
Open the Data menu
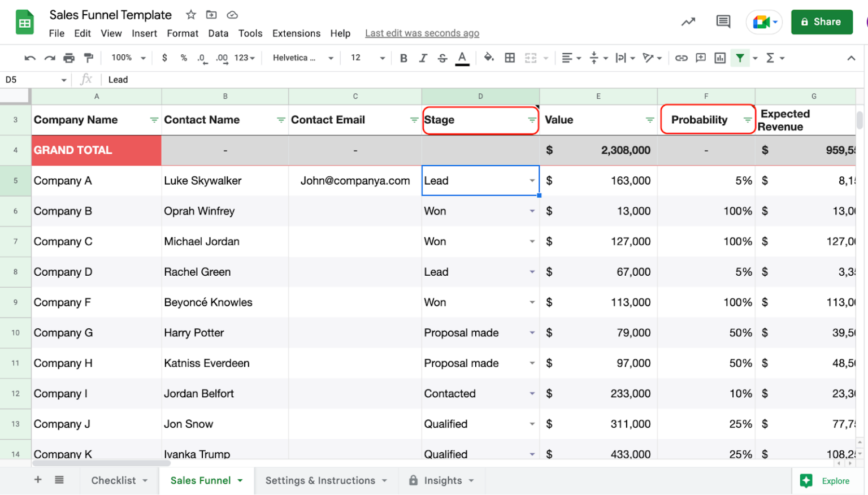point(218,33)
